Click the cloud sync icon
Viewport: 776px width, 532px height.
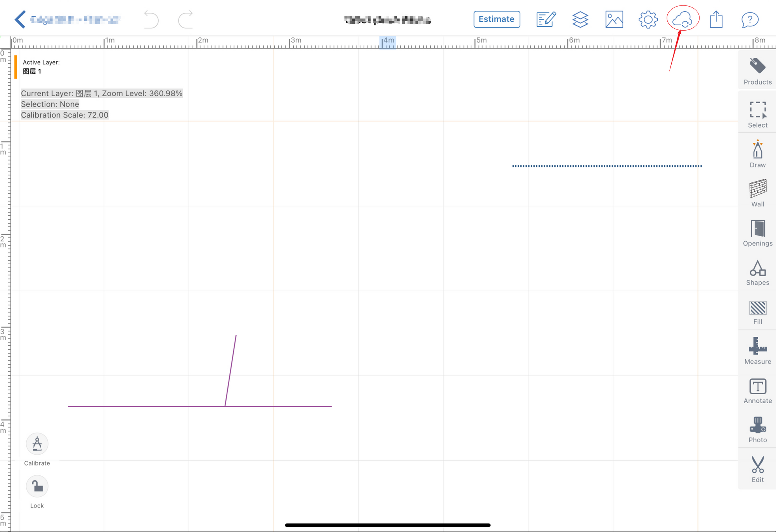coord(682,19)
